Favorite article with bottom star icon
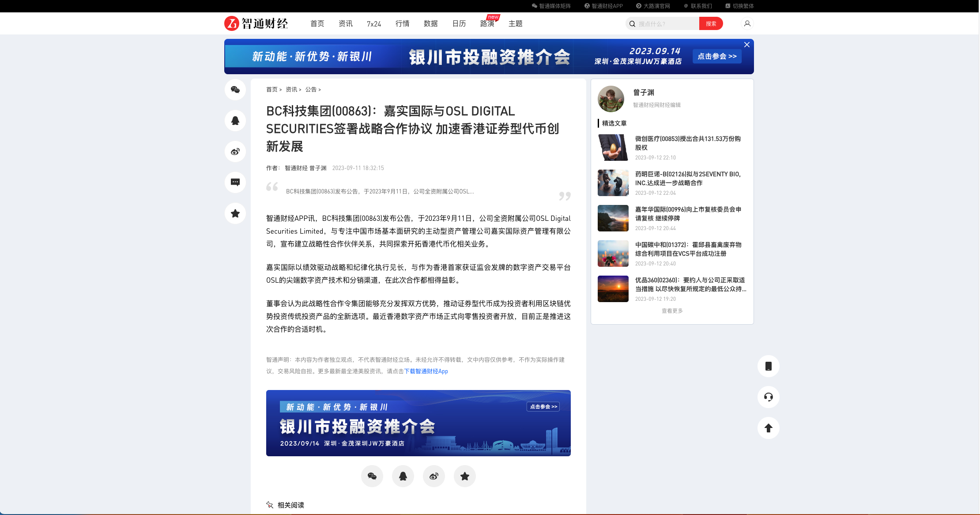This screenshot has width=980, height=515. pyautogui.click(x=465, y=476)
